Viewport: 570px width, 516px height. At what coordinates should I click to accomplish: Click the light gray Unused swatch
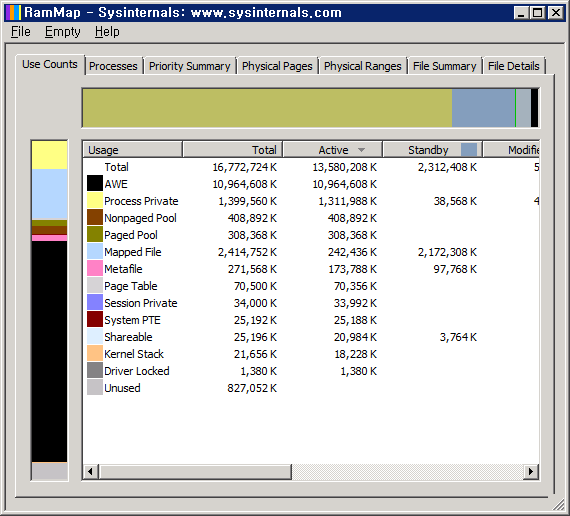coord(95,388)
